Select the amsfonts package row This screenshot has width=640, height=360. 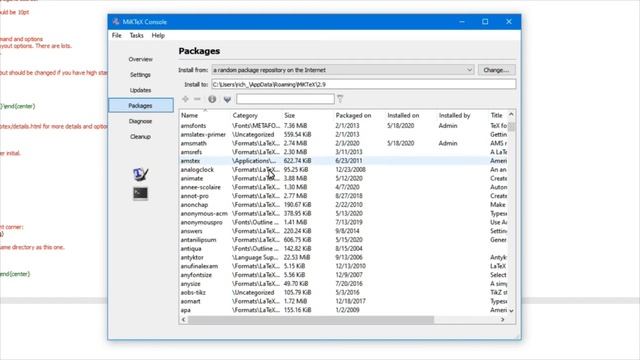(x=344, y=126)
